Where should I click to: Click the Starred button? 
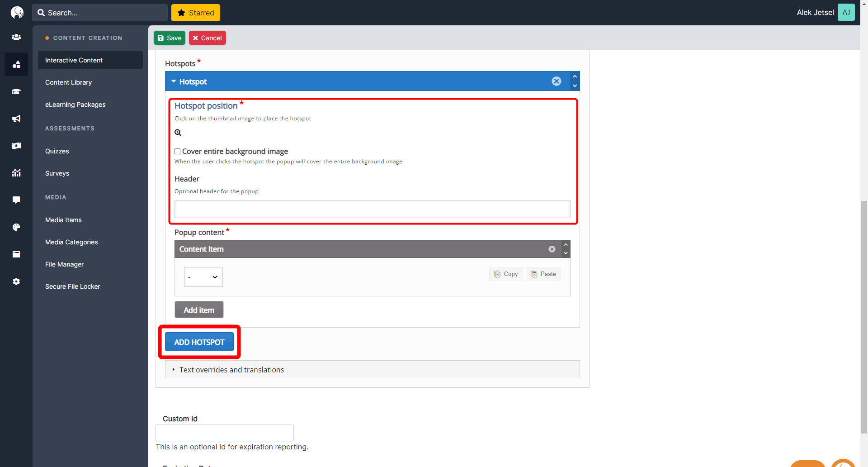pos(196,13)
